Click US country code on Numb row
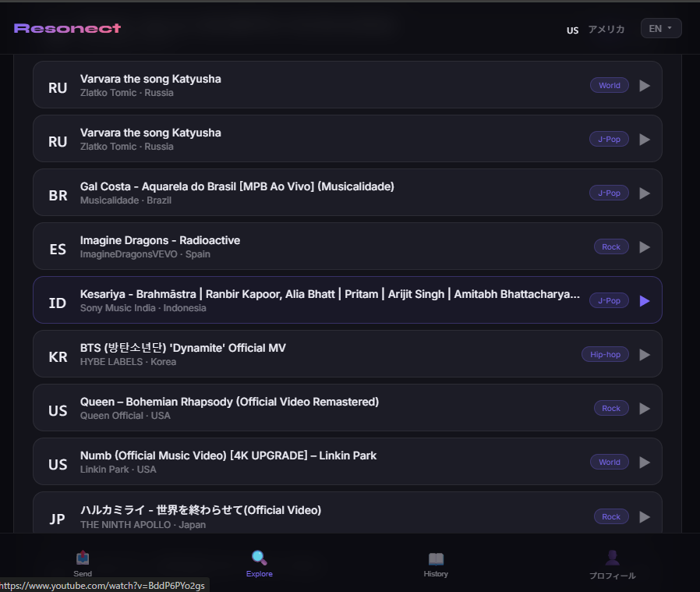Screen dimensions: 700x592 [x=58, y=465]
